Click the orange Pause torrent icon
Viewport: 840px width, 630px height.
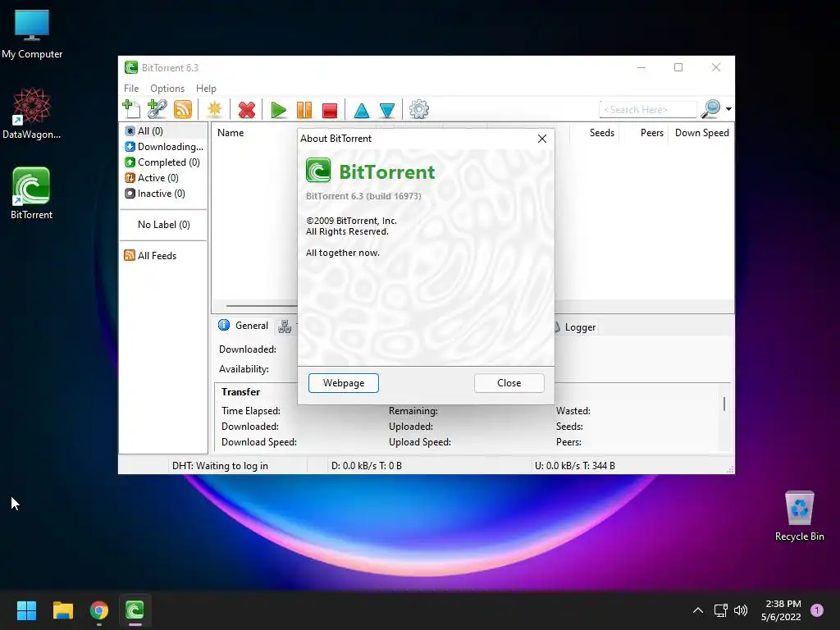coord(304,110)
